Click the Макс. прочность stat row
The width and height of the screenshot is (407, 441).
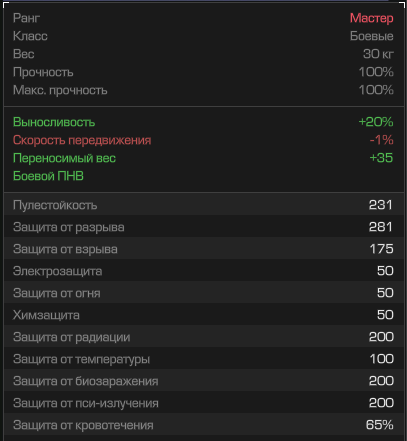point(203,90)
